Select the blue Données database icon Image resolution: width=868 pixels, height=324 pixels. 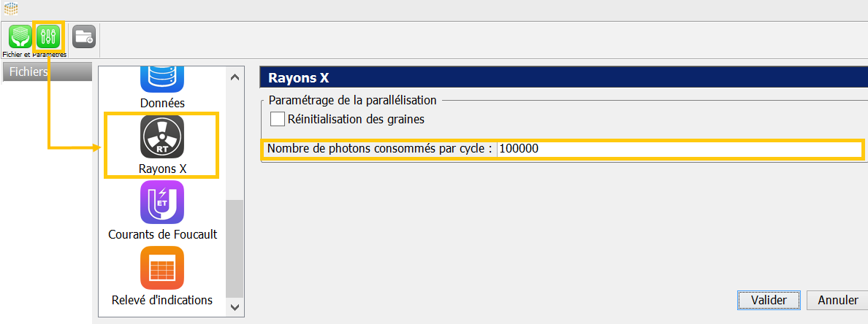(162, 77)
